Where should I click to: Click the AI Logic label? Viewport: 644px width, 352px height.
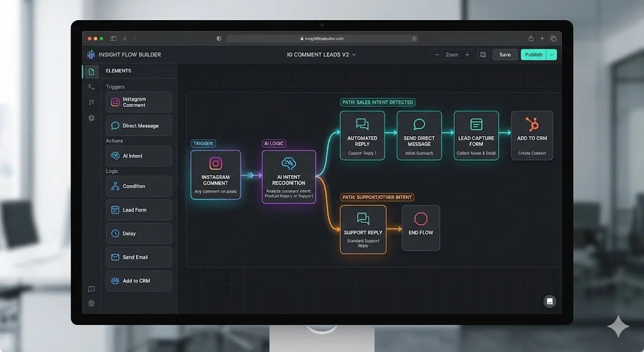click(x=274, y=144)
